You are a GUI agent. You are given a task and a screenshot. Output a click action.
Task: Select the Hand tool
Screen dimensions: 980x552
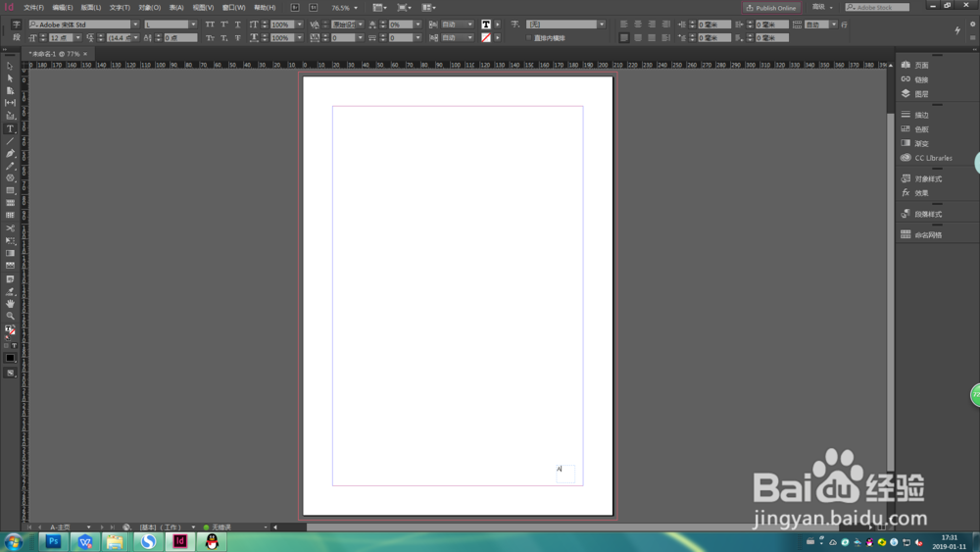click(10, 304)
